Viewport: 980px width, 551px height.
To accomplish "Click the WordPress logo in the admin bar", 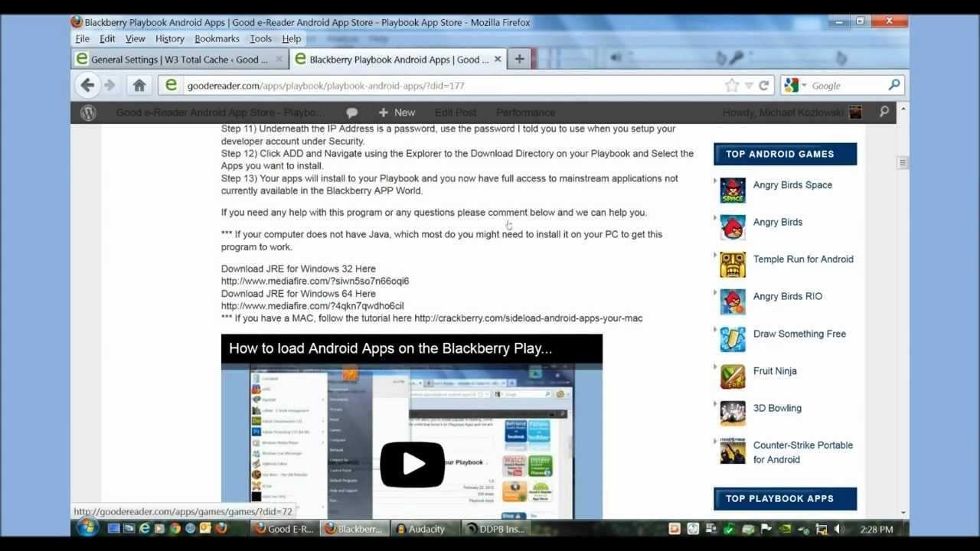I will pos(88,112).
